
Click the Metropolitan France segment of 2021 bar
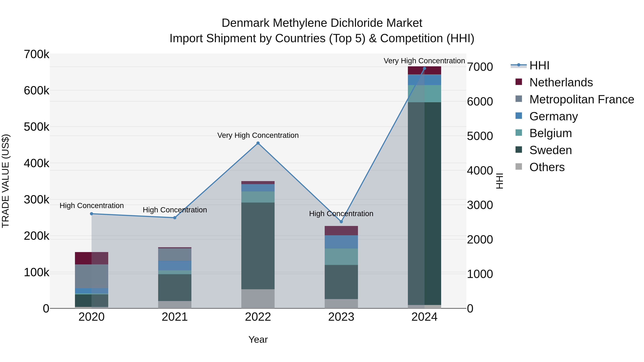point(175,255)
